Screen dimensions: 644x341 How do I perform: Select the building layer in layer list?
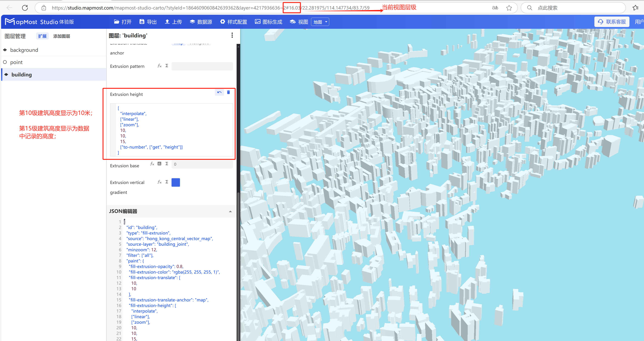click(x=22, y=74)
